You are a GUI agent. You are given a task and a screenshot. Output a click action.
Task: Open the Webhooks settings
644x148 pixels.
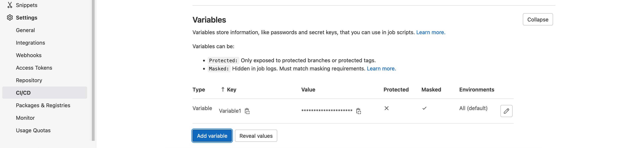(29, 55)
